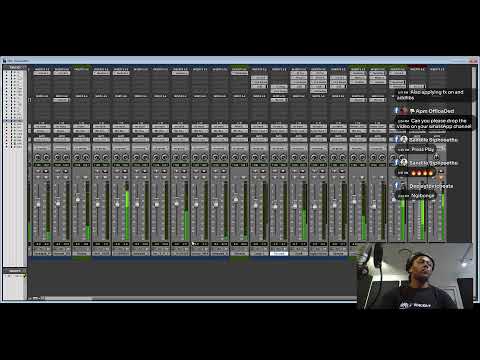Viewport: 480px width, 360px height.
Task: Close the Mix window
Action: 473,60
